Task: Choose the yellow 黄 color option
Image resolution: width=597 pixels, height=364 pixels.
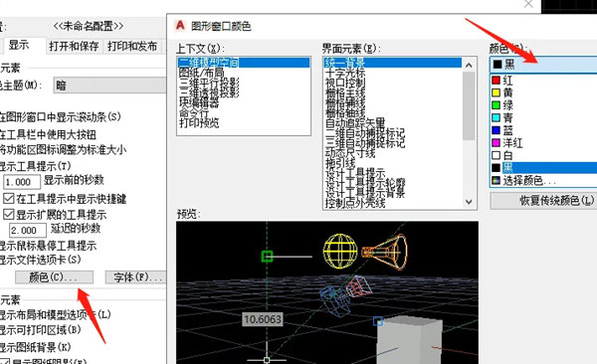Action: click(543, 92)
